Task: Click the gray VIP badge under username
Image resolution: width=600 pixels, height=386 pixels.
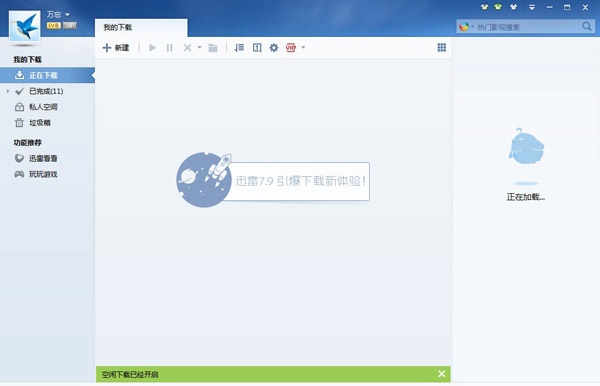Action: coord(70,26)
